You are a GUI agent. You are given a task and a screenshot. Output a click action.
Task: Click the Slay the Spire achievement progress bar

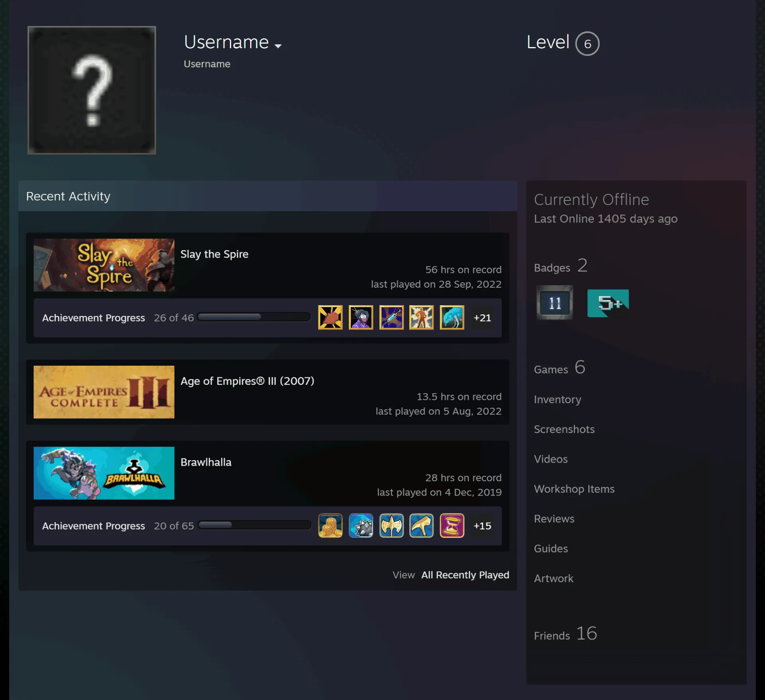tap(254, 317)
